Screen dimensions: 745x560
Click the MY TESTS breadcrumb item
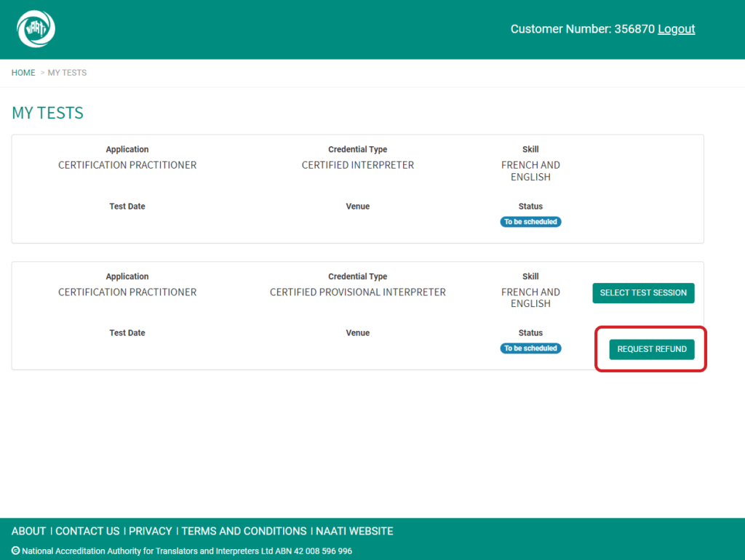click(x=67, y=73)
